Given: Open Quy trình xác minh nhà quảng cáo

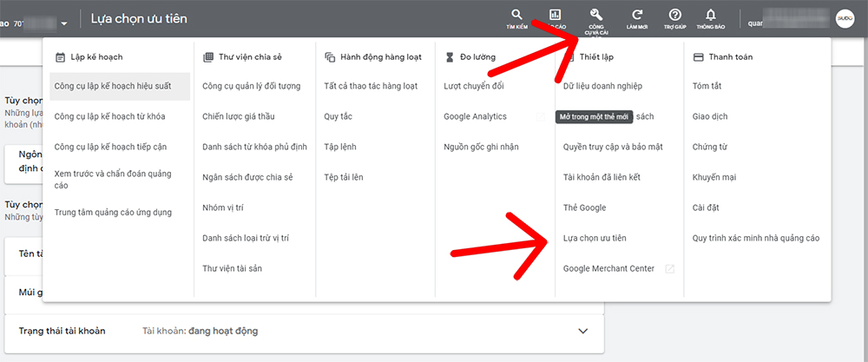Looking at the screenshot, I should [x=756, y=238].
